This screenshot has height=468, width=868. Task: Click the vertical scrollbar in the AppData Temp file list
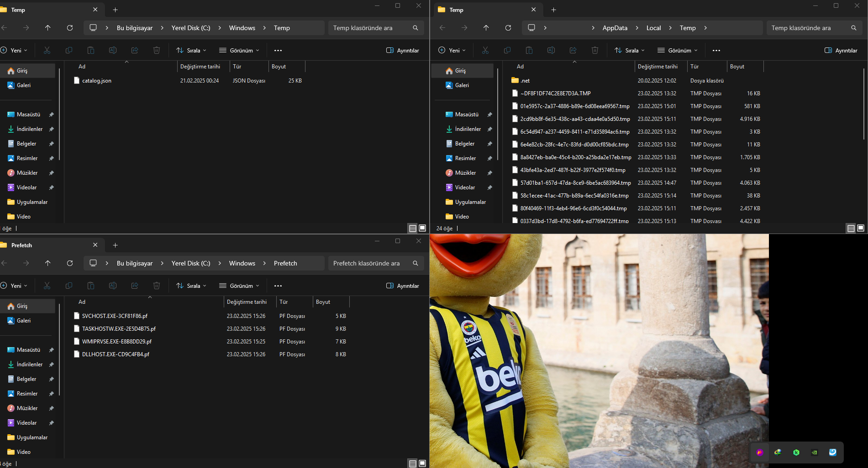(863, 104)
